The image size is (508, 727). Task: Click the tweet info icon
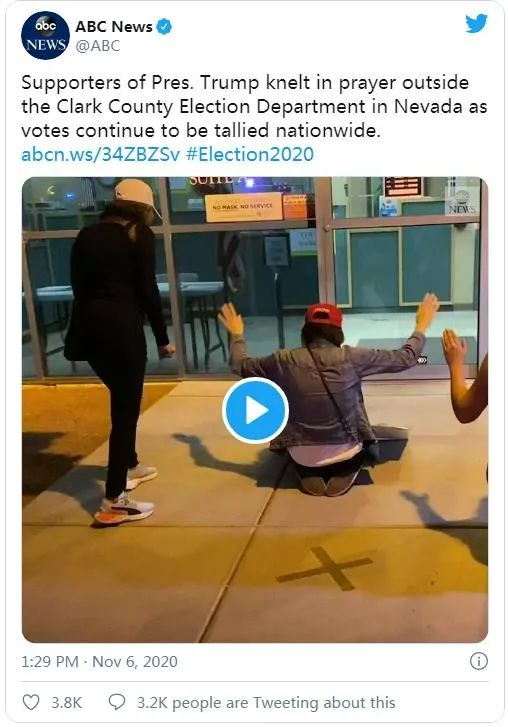[x=479, y=661]
